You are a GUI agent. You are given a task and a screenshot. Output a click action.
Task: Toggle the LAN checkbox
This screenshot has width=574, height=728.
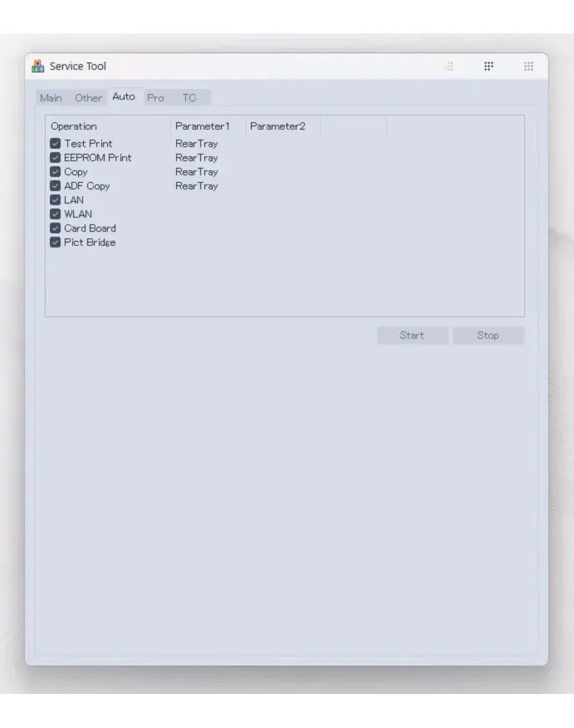(x=56, y=200)
